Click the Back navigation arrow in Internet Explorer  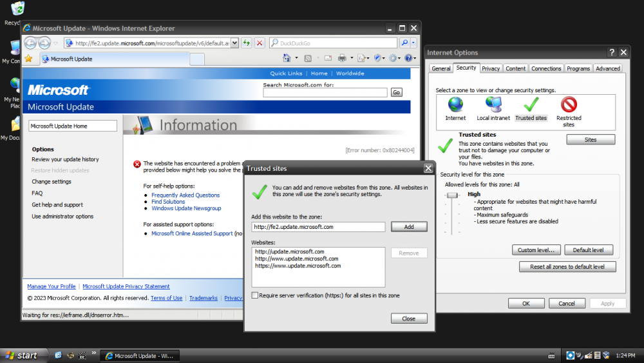[30, 43]
